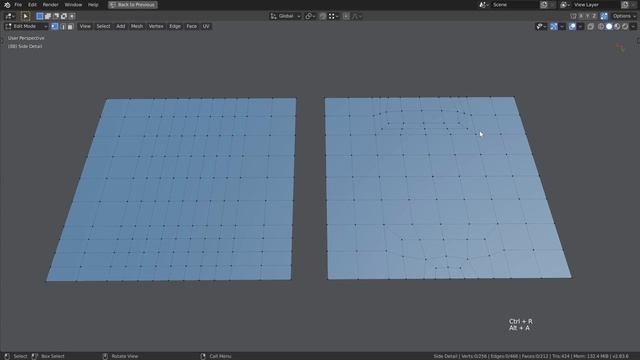The width and height of the screenshot is (640, 360).
Task: Click the Scene name field
Action: 514,5
